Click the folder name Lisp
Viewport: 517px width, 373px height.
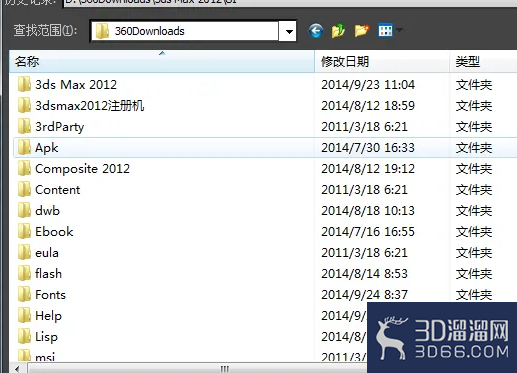pyautogui.click(x=46, y=337)
